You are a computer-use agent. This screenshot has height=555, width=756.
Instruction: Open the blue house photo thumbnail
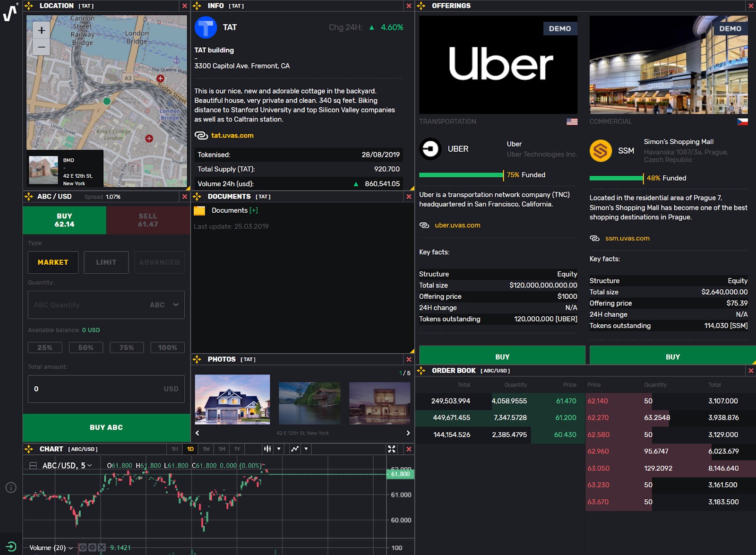[232, 399]
